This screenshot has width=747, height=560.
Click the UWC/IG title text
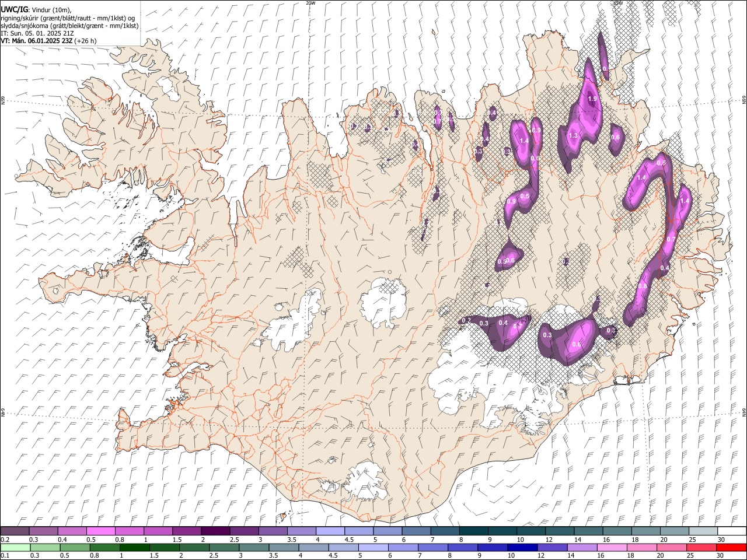click(14, 9)
